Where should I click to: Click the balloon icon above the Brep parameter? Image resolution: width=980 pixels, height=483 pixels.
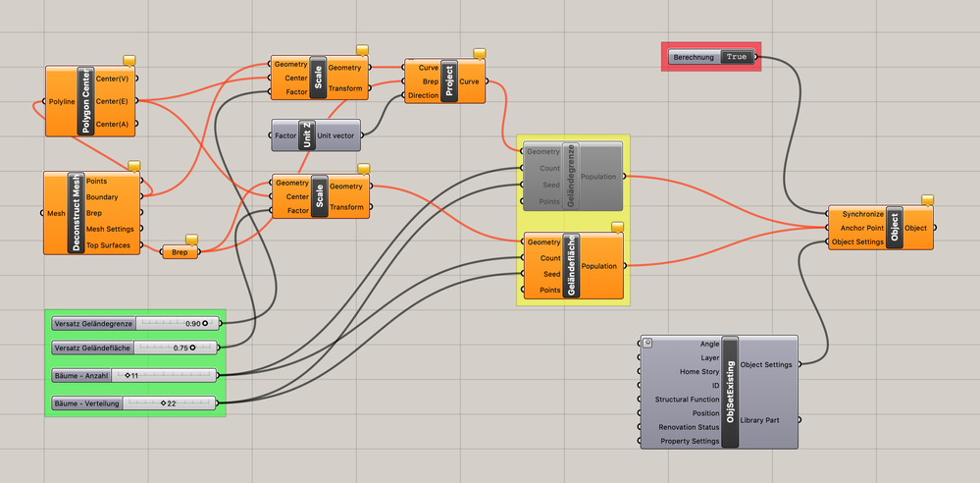(x=192, y=240)
